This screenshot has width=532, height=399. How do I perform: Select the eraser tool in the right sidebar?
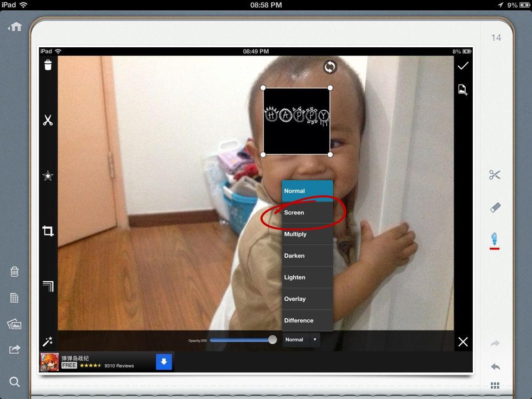coord(495,207)
